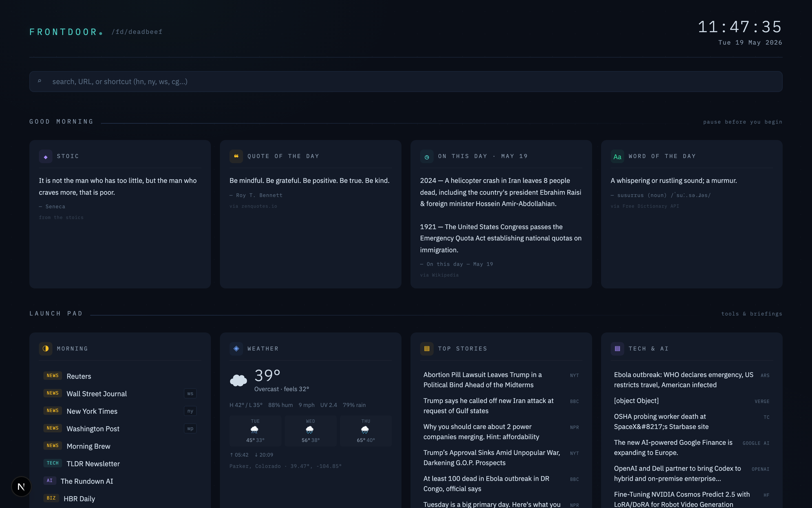The image size is (812, 508).
Task: Click the Seneca attribution
Action: tap(52, 207)
